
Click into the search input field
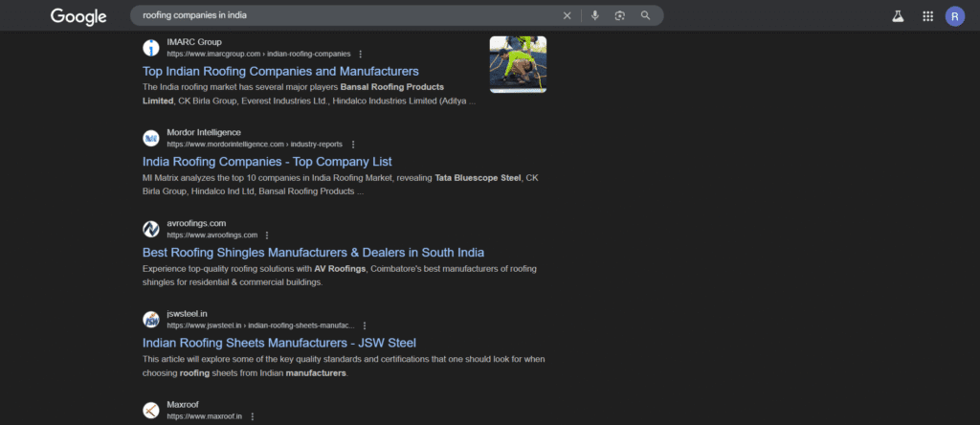point(345,15)
